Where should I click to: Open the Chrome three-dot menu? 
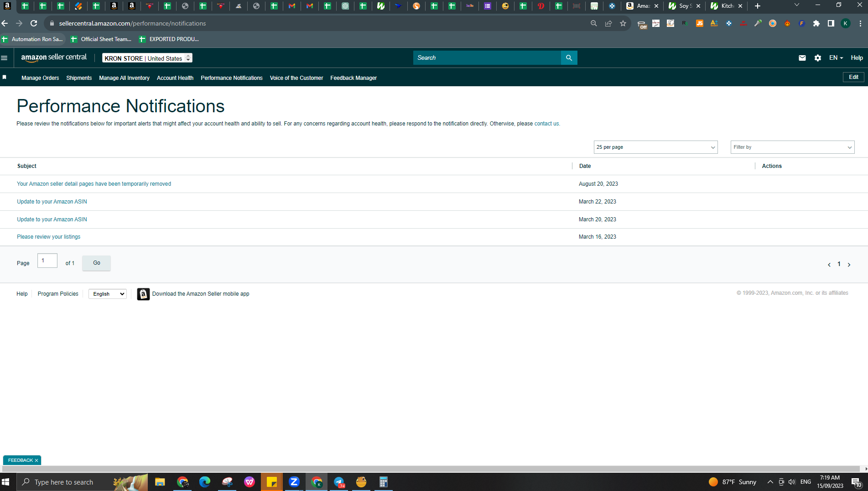click(x=860, y=23)
